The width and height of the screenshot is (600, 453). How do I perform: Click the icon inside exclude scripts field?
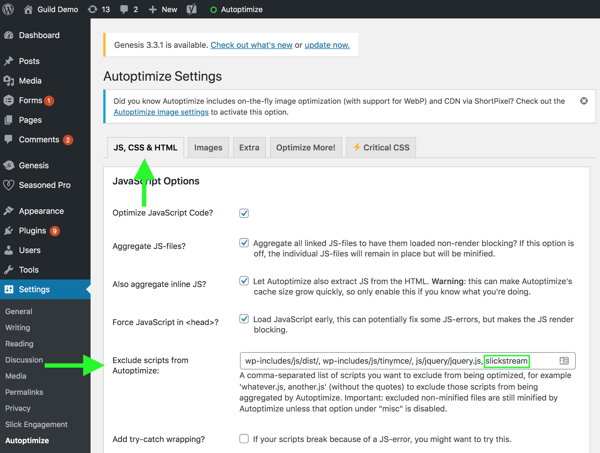click(564, 361)
